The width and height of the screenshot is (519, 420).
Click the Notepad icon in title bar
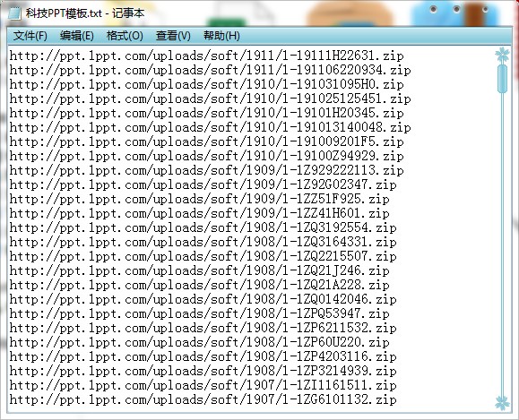13,13
